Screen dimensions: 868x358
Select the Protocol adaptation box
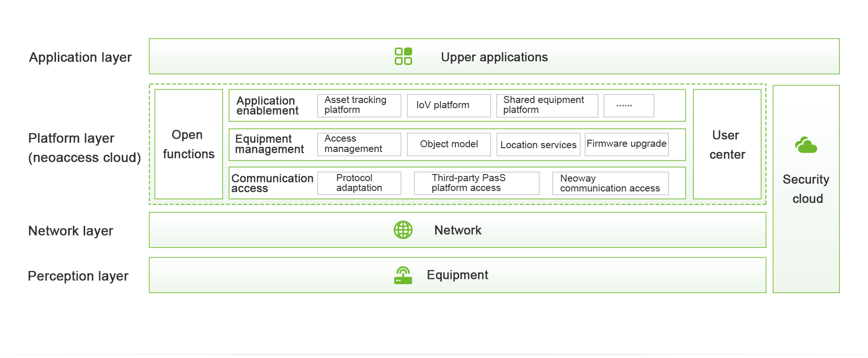(359, 183)
